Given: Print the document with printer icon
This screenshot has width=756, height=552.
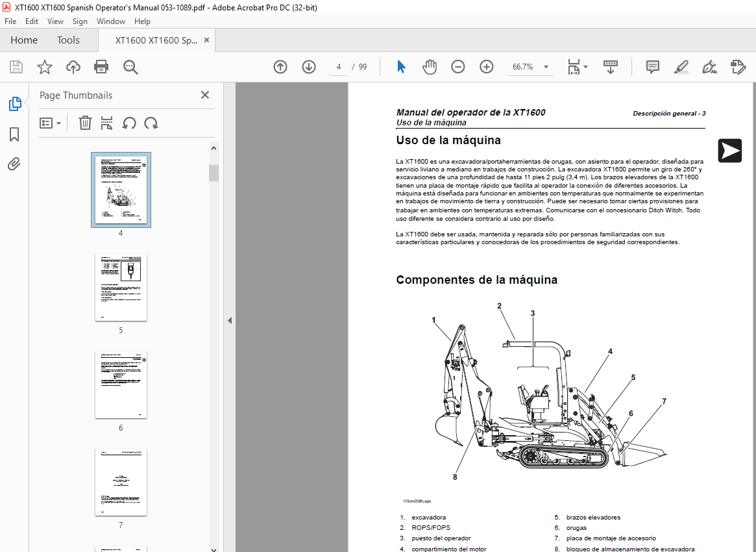Looking at the screenshot, I should (101, 67).
